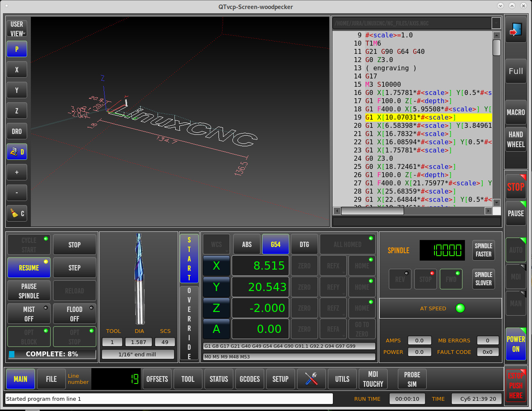The height and width of the screenshot is (411, 532).
Task: Click the red STOP button on right
Action: click(x=516, y=187)
